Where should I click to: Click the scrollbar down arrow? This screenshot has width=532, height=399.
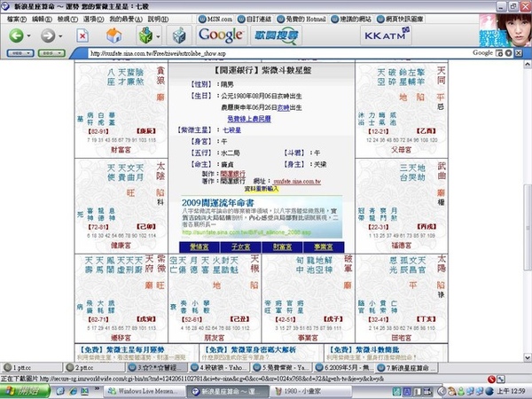(528, 357)
